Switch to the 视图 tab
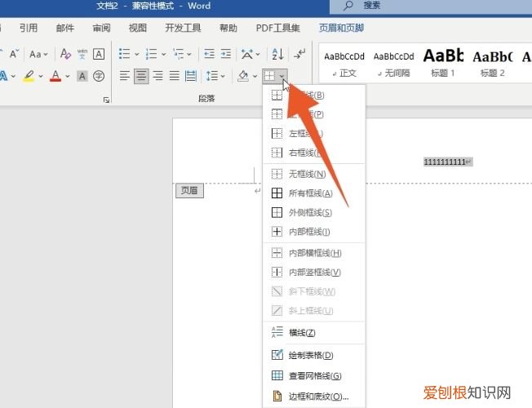The image size is (532, 408). (x=137, y=28)
